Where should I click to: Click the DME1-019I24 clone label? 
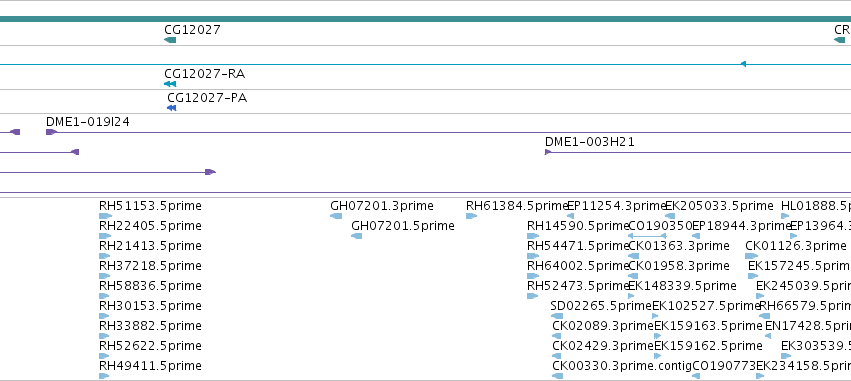pos(88,122)
